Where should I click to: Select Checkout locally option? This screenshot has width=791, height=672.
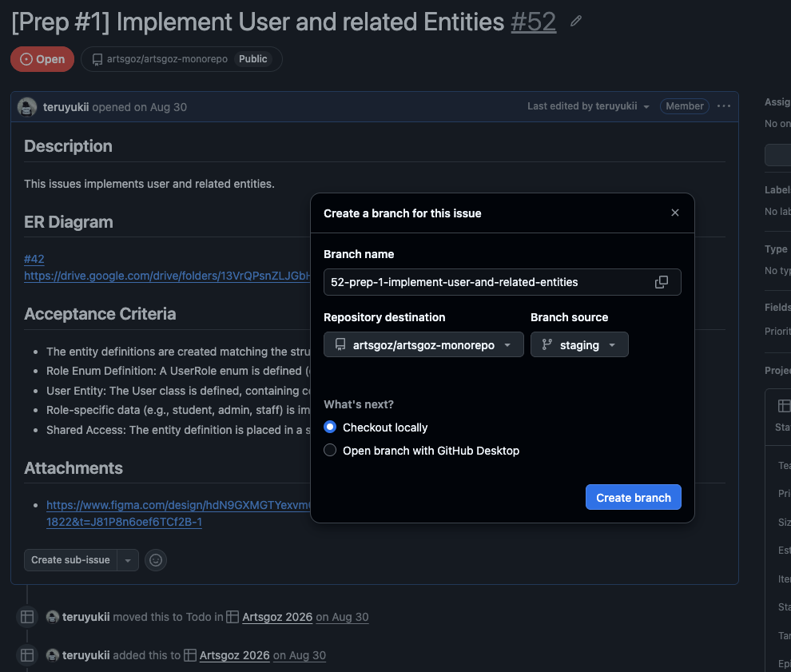click(330, 427)
